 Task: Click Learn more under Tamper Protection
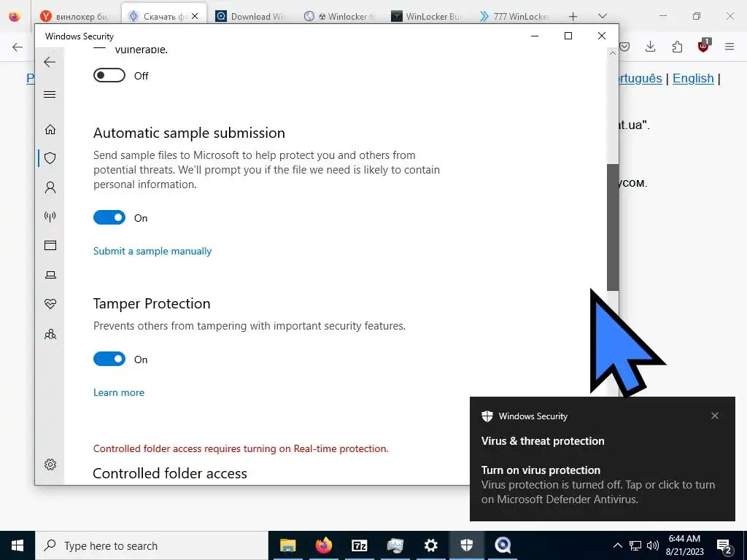[119, 392]
